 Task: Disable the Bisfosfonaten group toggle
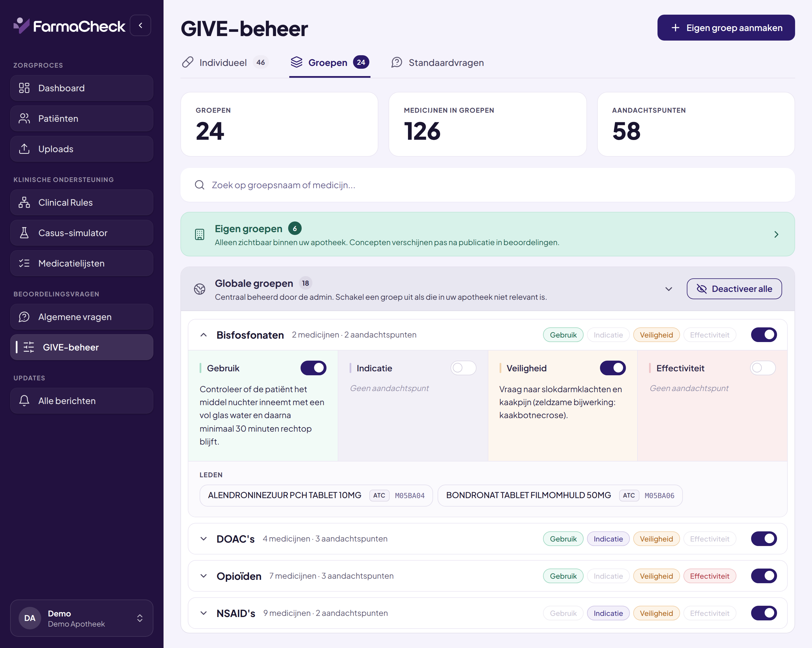764,334
